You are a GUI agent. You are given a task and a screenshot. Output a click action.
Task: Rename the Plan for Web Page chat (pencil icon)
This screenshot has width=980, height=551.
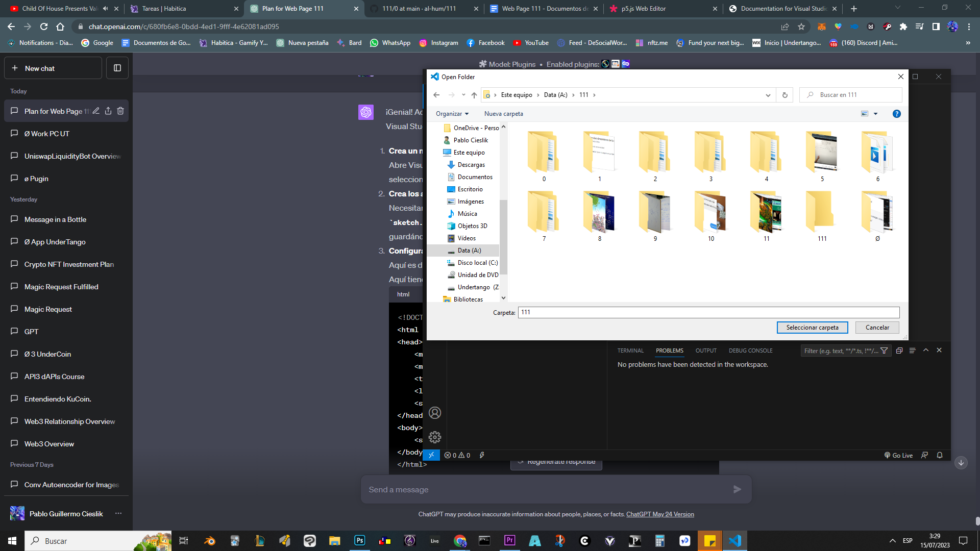coord(96,111)
